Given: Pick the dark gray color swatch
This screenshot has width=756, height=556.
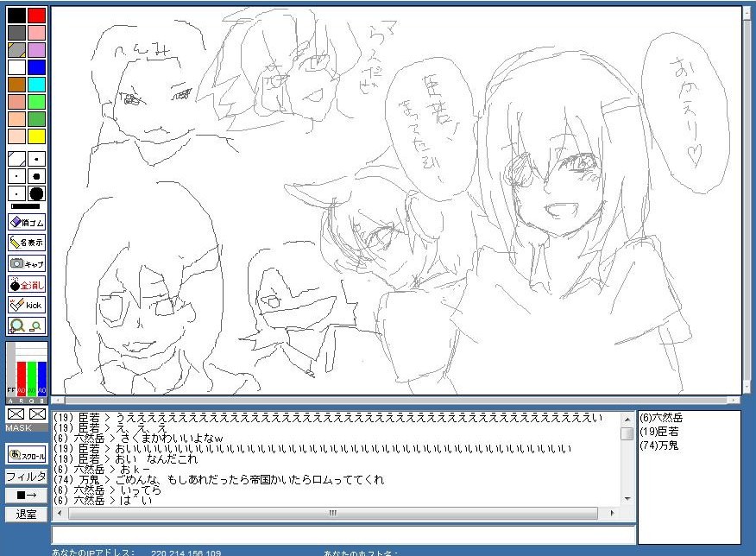Looking at the screenshot, I should (x=17, y=33).
